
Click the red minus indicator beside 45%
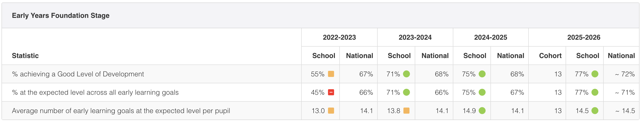click(x=331, y=92)
